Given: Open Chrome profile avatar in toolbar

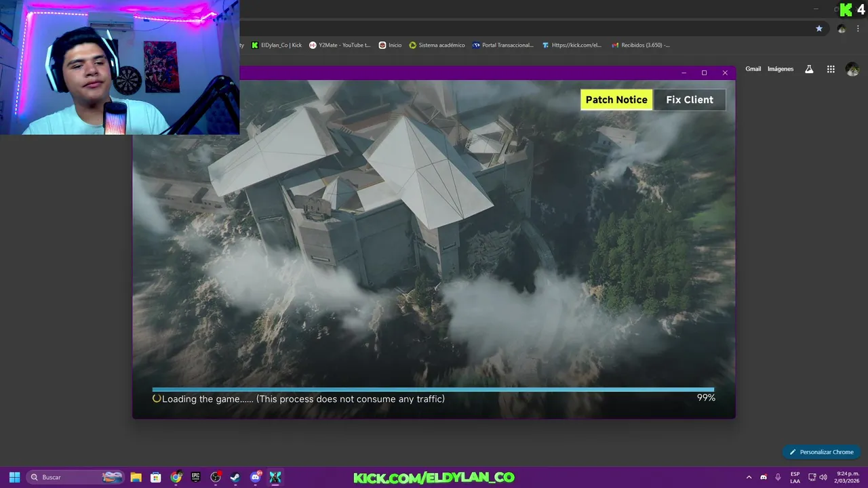Looking at the screenshot, I should point(842,28).
